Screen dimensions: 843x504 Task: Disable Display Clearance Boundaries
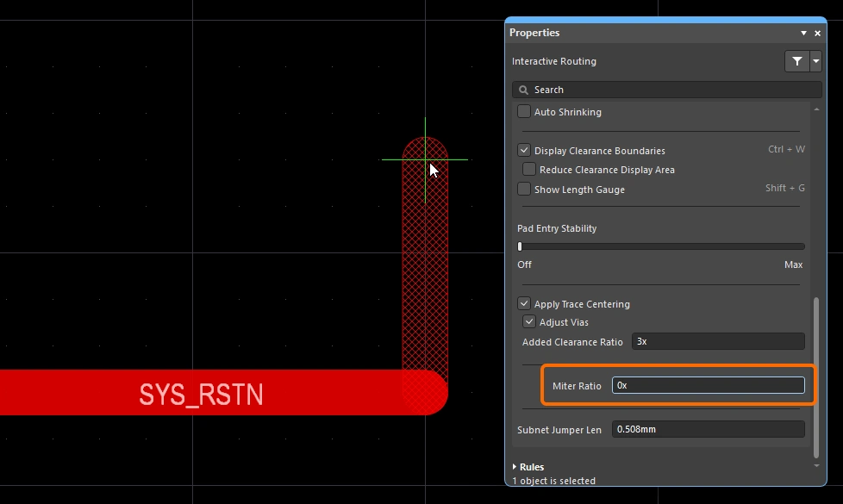[524, 151]
